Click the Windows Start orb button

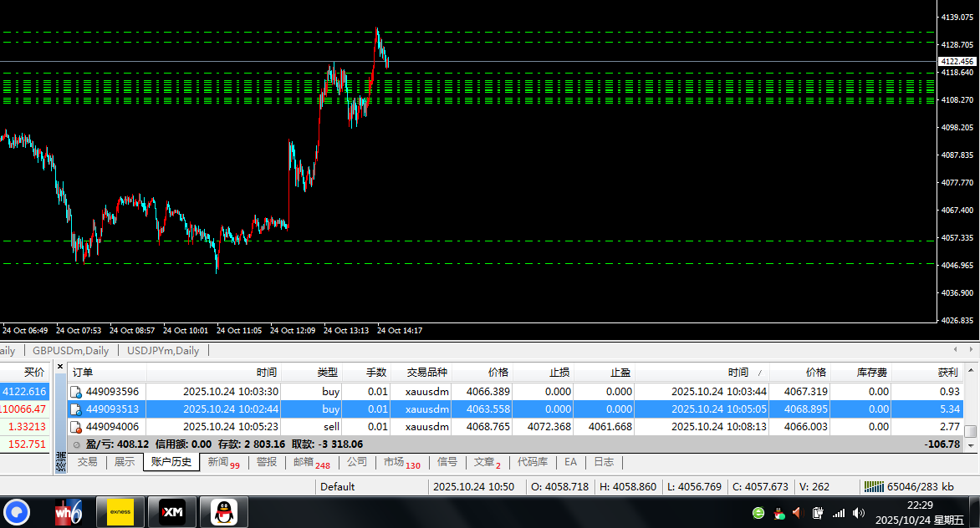[17, 511]
